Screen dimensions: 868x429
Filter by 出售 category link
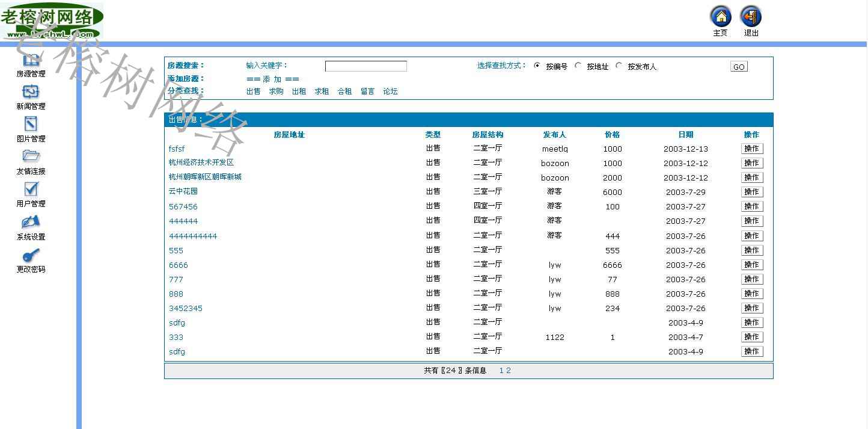(x=254, y=91)
